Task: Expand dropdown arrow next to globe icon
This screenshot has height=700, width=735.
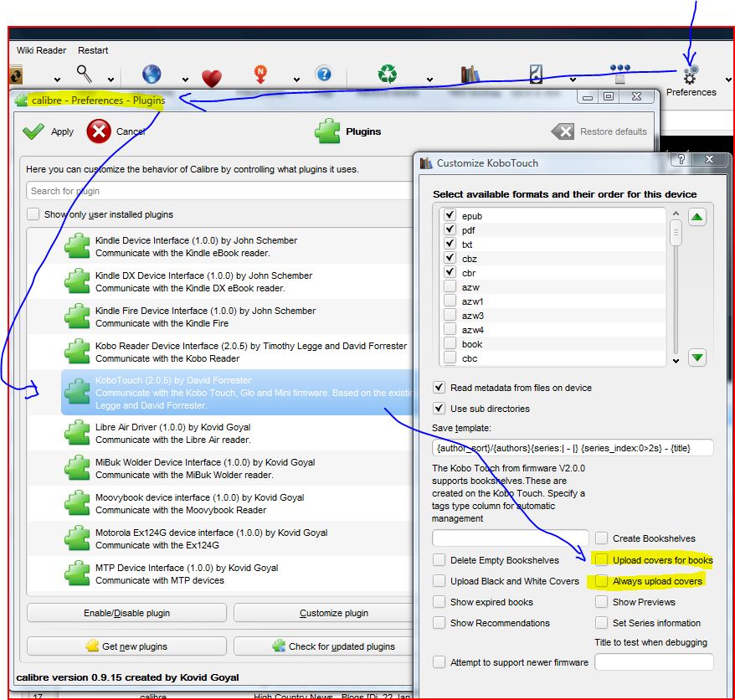Action: (185, 80)
